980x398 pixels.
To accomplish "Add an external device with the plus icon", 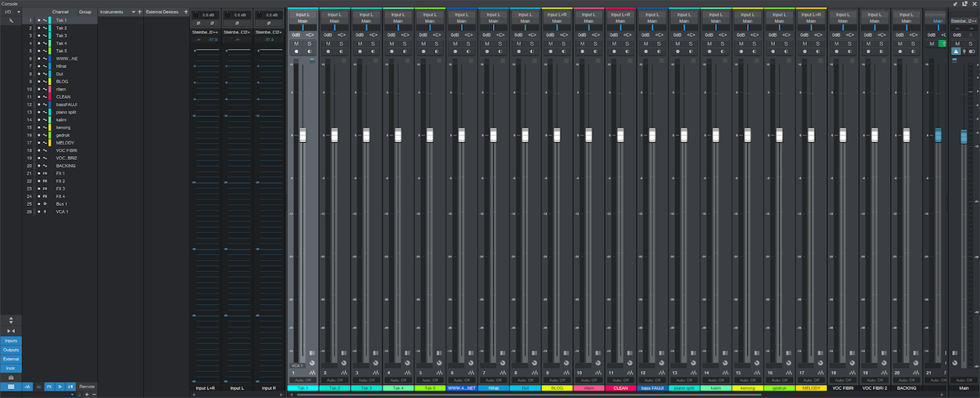I will (x=186, y=12).
